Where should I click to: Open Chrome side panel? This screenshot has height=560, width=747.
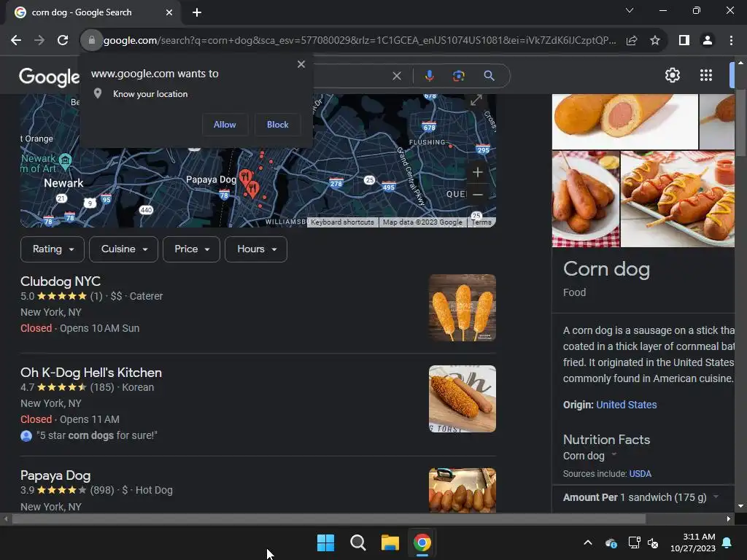click(x=684, y=41)
